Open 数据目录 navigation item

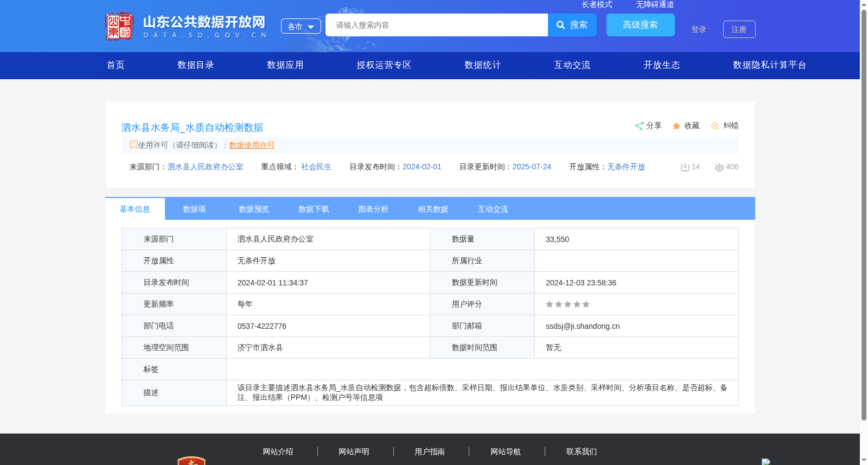pyautogui.click(x=196, y=65)
